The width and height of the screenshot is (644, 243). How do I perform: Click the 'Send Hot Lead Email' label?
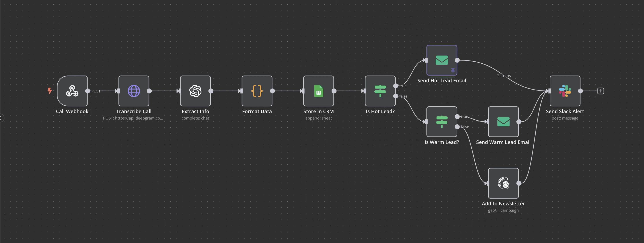(x=442, y=81)
